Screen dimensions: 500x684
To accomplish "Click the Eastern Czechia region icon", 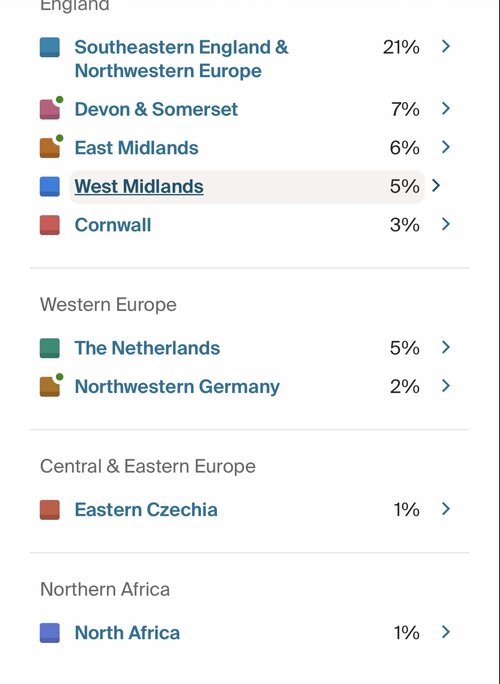I will pyautogui.click(x=50, y=510).
